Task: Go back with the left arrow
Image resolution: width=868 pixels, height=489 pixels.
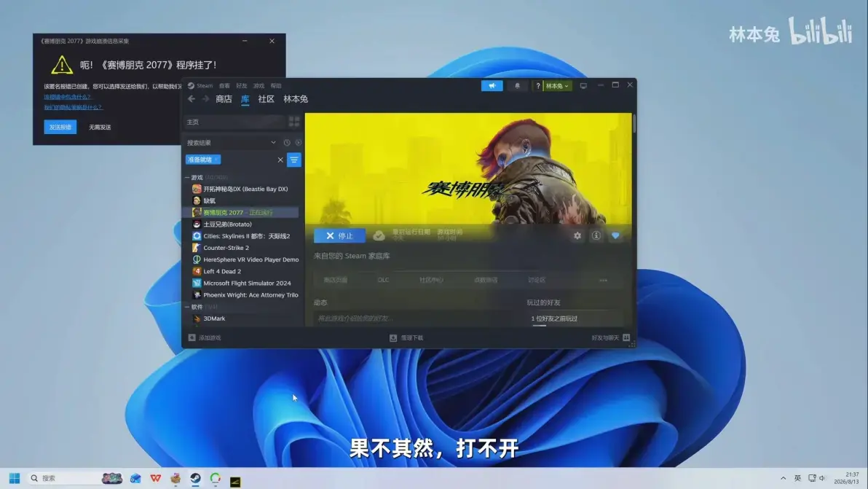Action: pyautogui.click(x=192, y=99)
